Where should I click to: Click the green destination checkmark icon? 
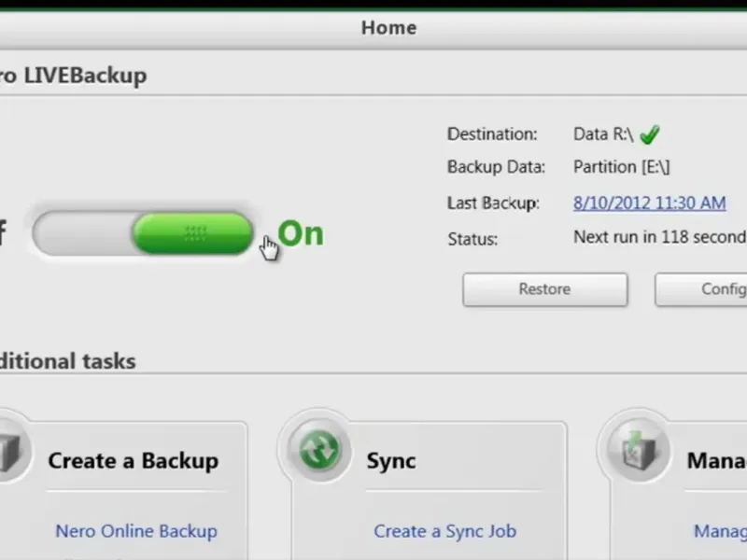[650, 133]
